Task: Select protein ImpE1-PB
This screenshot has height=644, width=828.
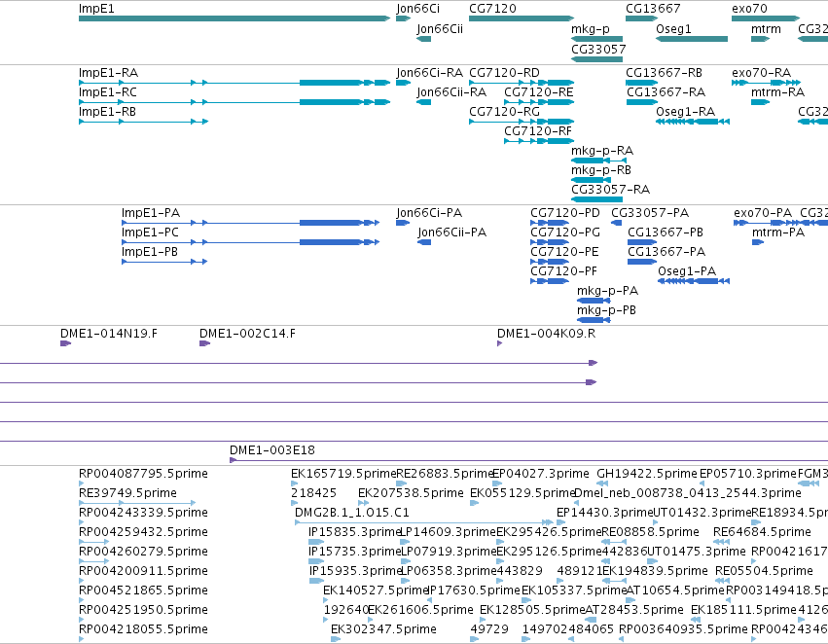Action: click(x=164, y=262)
